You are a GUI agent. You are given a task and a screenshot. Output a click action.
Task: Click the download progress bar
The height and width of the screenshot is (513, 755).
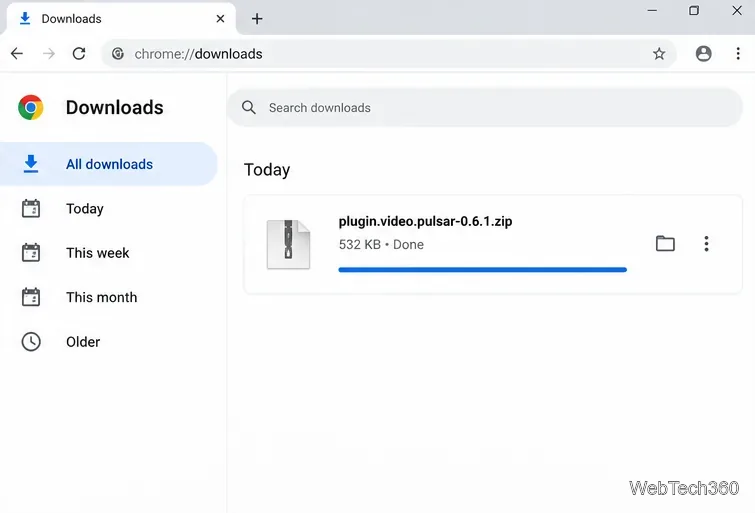482,270
